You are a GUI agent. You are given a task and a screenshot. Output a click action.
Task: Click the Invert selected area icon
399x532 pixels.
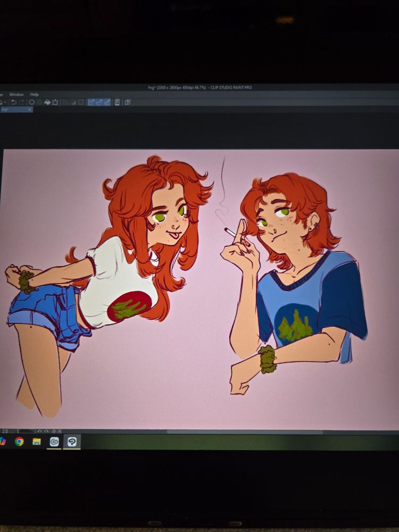[73, 102]
